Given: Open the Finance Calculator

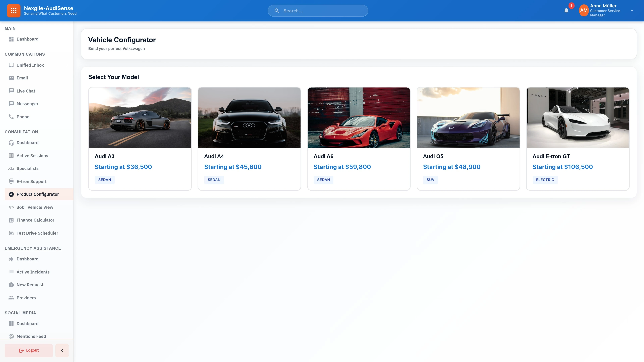Looking at the screenshot, I should (x=35, y=220).
